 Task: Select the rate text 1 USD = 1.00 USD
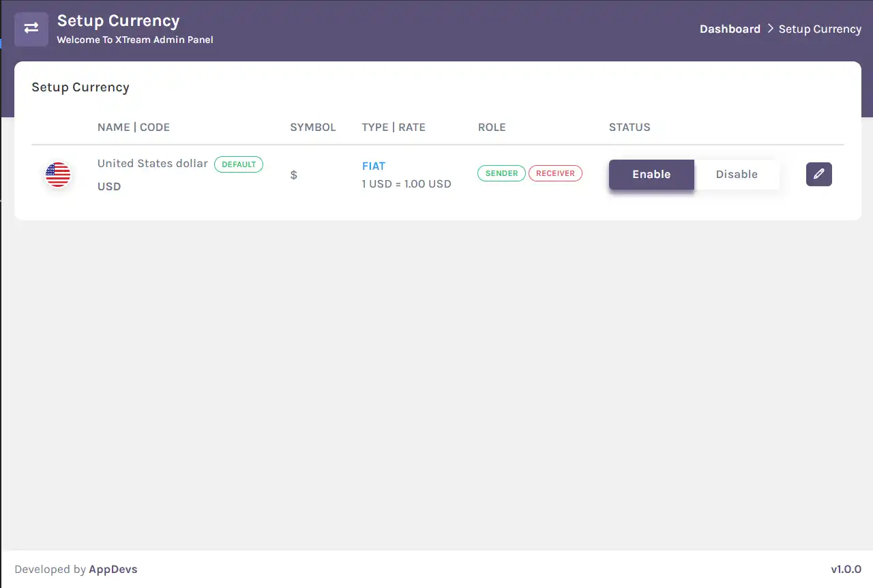coord(406,183)
